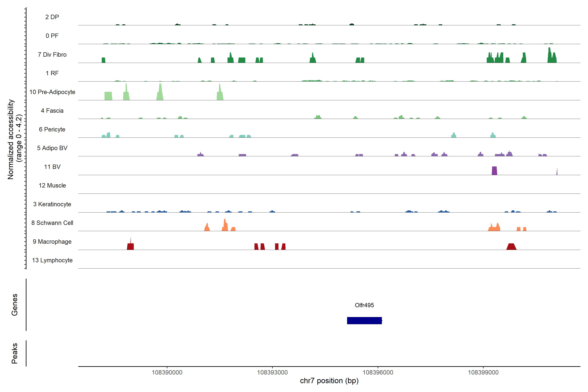Click the 108390000 axis tick label

167,373
